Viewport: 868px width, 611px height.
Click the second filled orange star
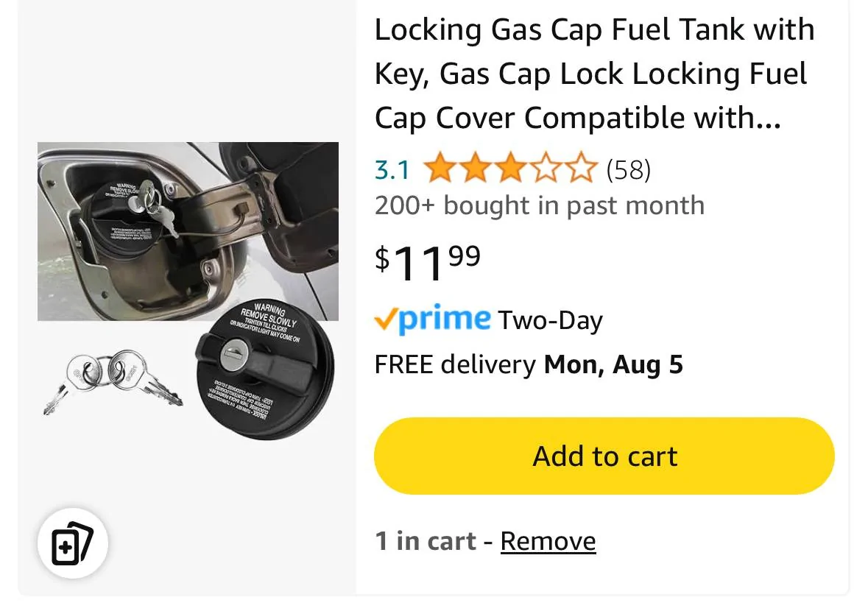[474, 169]
